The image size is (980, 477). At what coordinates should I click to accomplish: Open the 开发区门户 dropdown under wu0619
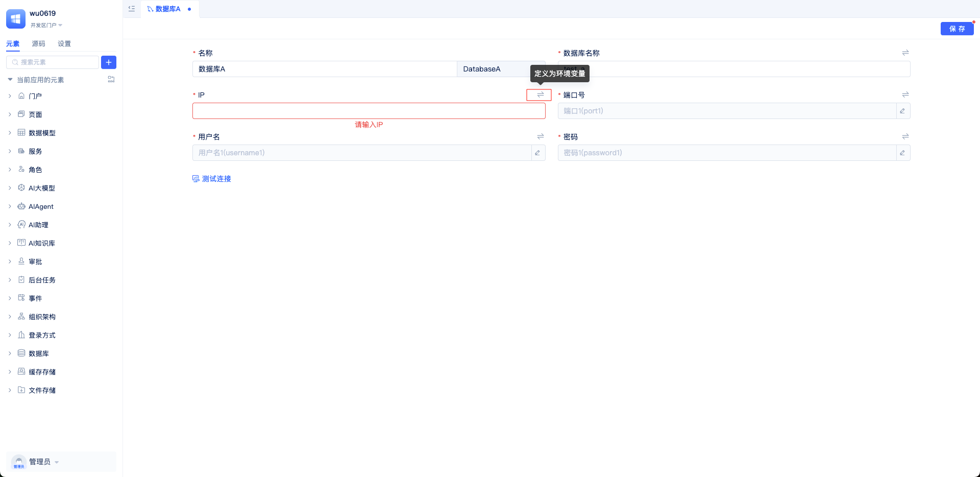46,25
